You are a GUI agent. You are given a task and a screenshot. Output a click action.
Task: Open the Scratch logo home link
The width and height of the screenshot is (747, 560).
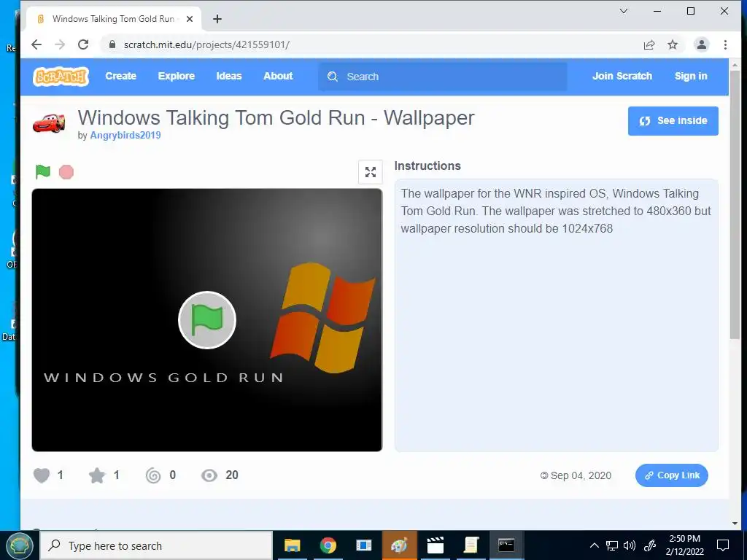pyautogui.click(x=61, y=76)
